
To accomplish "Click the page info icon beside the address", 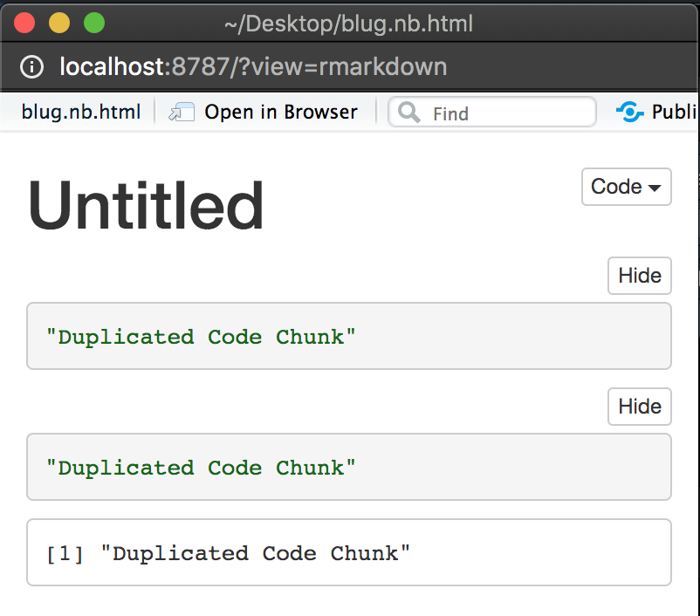I will coord(31,67).
